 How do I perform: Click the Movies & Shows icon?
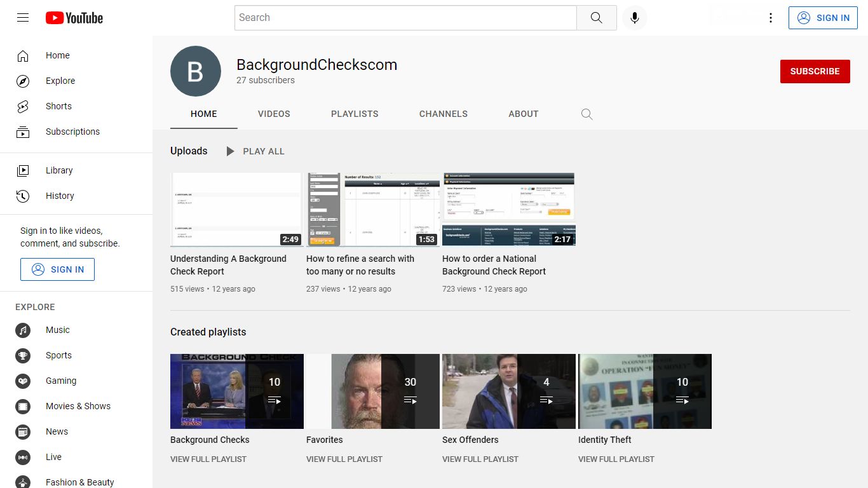tap(23, 407)
